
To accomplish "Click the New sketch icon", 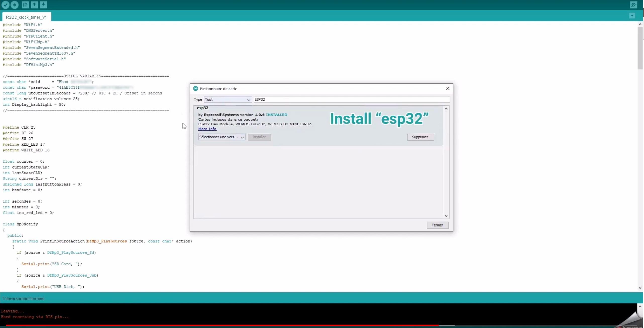I will (x=25, y=5).
